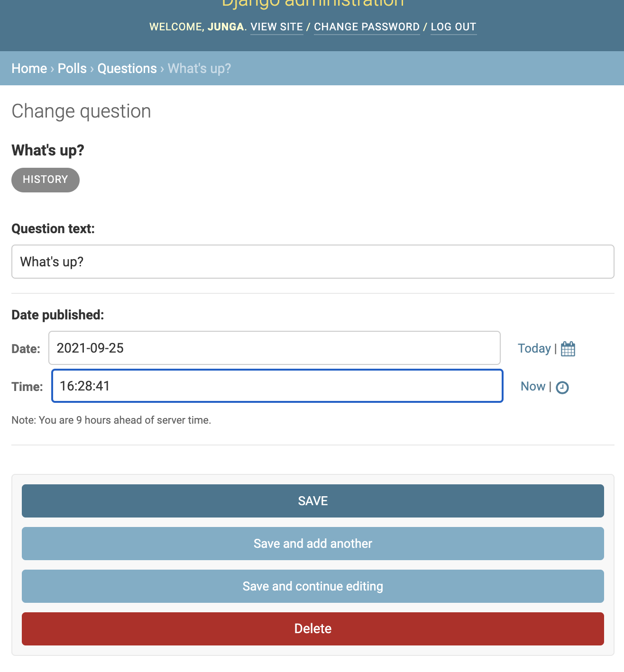Click the Now time shortcut
Image resolution: width=624 pixels, height=672 pixels.
pyautogui.click(x=533, y=386)
